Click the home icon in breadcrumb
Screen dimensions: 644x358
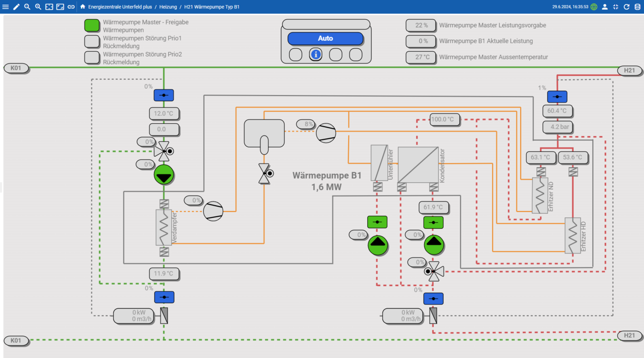83,7
